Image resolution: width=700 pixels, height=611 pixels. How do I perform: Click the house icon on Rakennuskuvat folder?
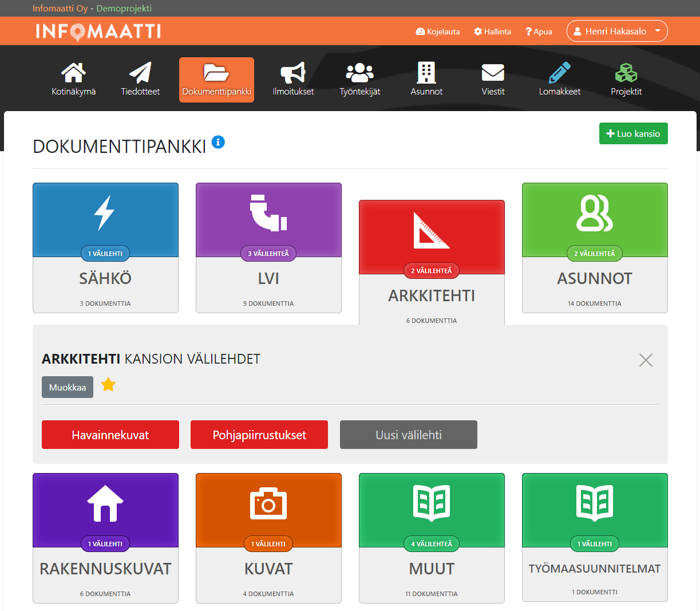click(x=105, y=503)
